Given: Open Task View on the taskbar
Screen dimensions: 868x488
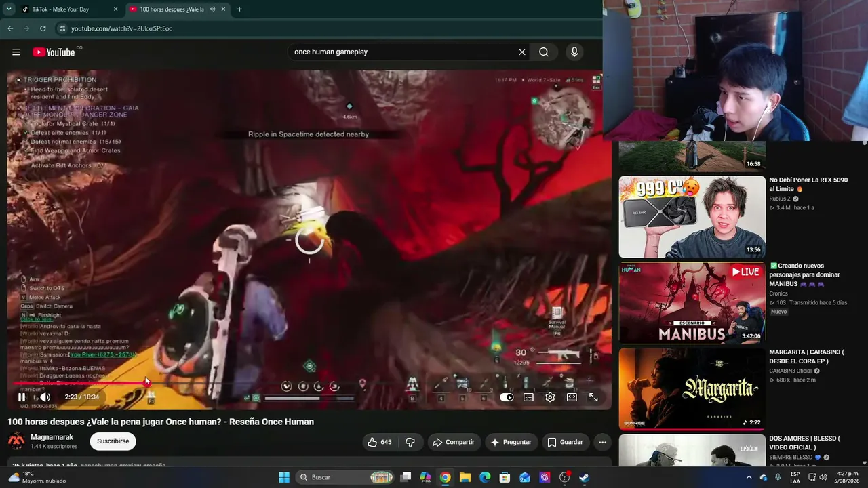Looking at the screenshot, I should (406, 477).
